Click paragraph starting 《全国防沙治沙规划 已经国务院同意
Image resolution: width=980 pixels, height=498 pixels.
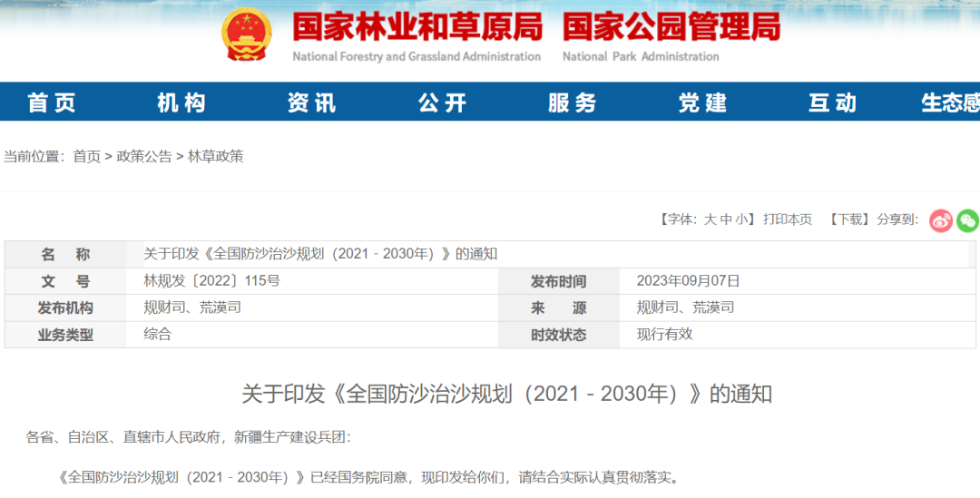[x=368, y=478]
